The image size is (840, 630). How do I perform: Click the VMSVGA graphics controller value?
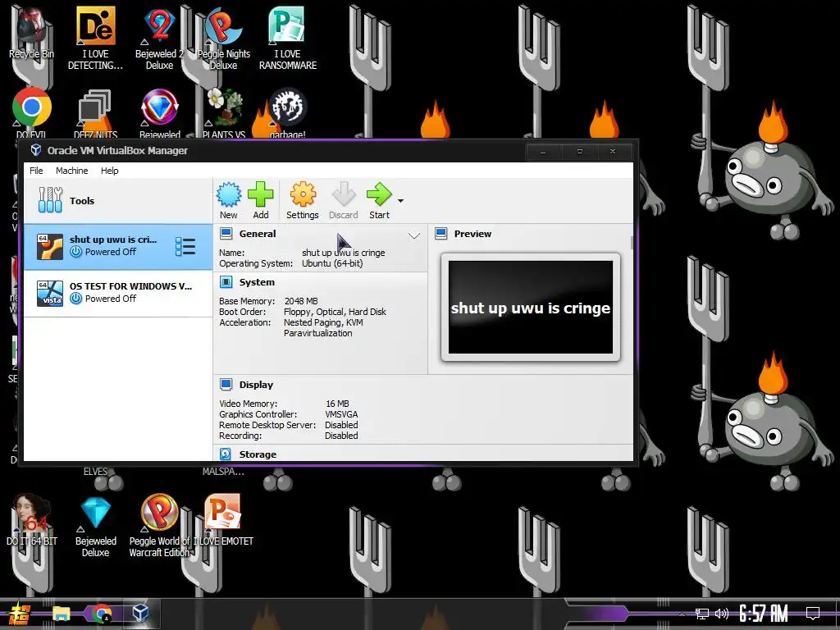click(341, 414)
